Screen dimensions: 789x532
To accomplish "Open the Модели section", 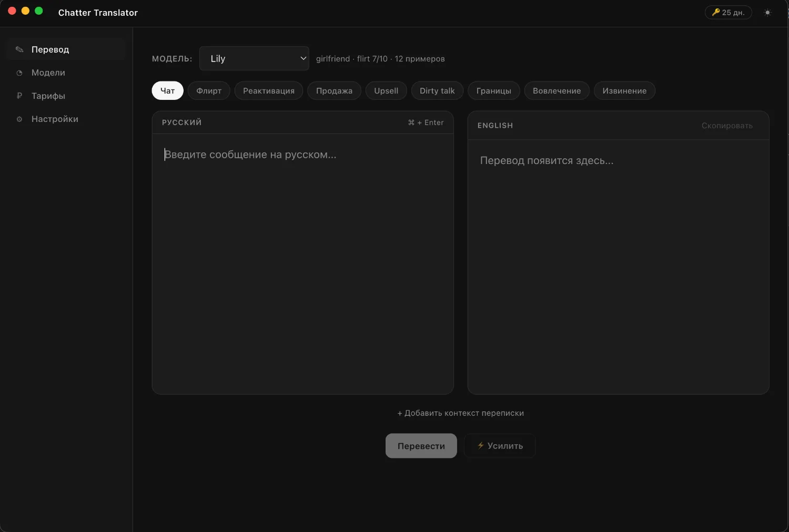I will point(67,73).
